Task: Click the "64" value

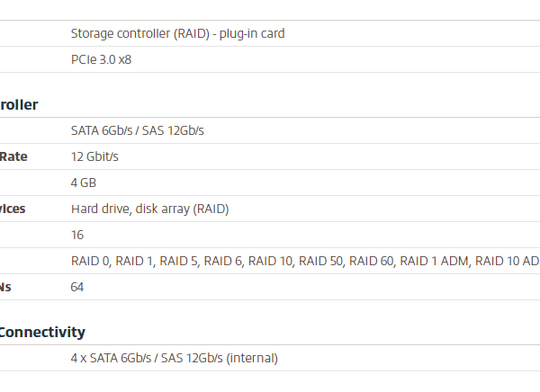Action: point(77,287)
